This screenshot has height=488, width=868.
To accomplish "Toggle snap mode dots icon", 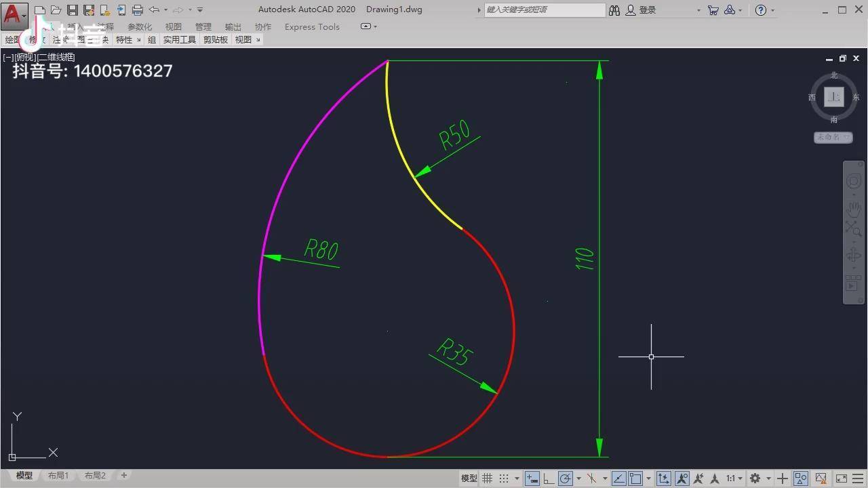I will pyautogui.click(x=503, y=479).
